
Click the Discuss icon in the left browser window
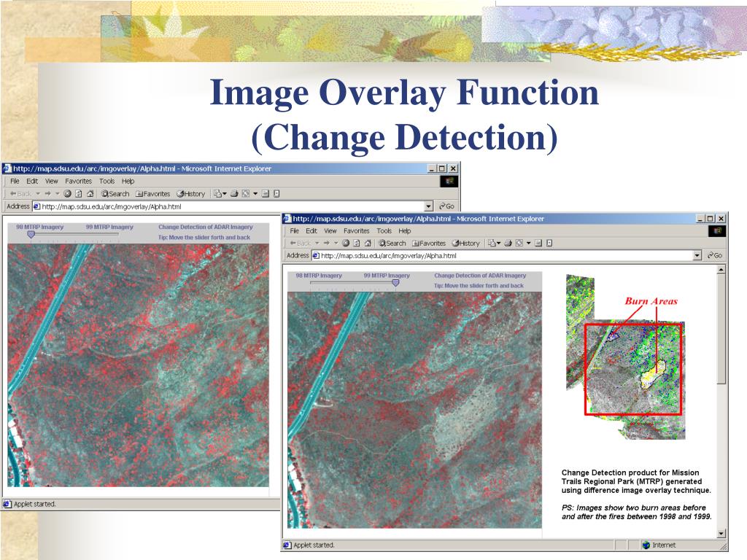(266, 194)
